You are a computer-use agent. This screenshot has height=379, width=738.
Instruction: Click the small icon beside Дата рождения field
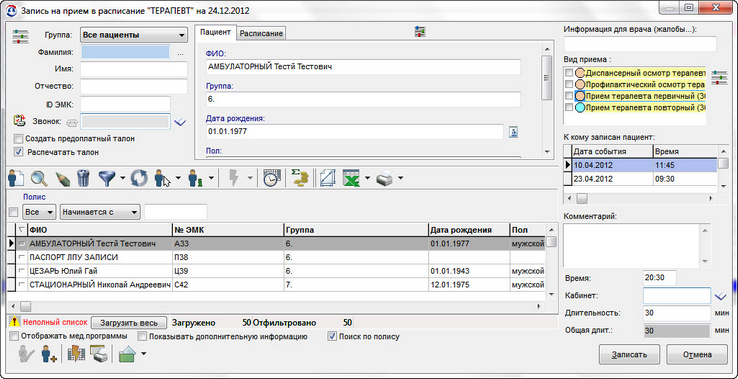point(513,132)
